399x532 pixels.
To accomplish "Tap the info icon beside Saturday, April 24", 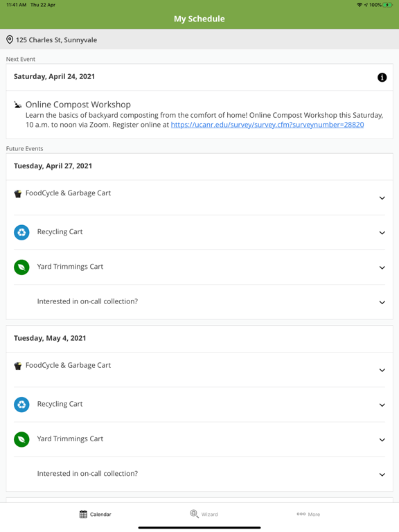I will click(x=382, y=78).
